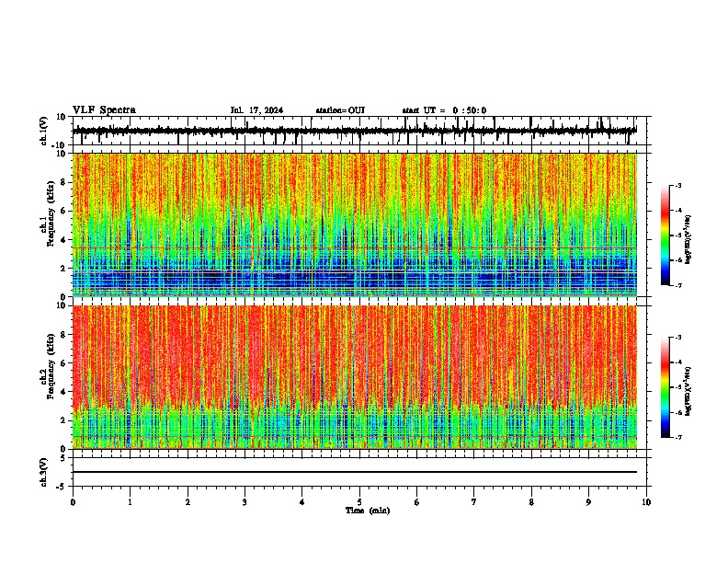Click the "ch.3(V)" axis label
Image resolution: width=728 pixels, height=563 pixels.
44,472
